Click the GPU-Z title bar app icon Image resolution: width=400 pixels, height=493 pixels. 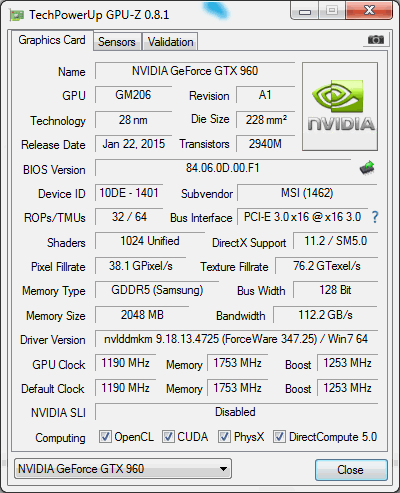(16, 15)
